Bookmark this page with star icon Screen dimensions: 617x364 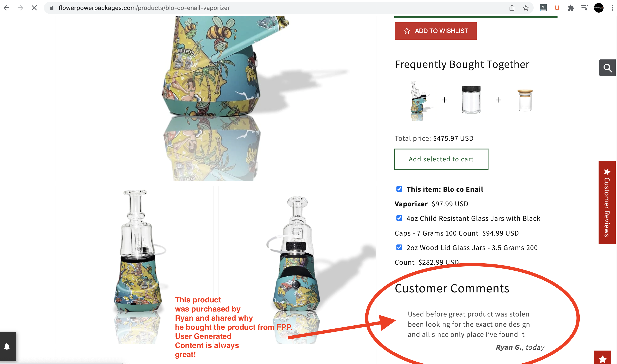(x=525, y=8)
